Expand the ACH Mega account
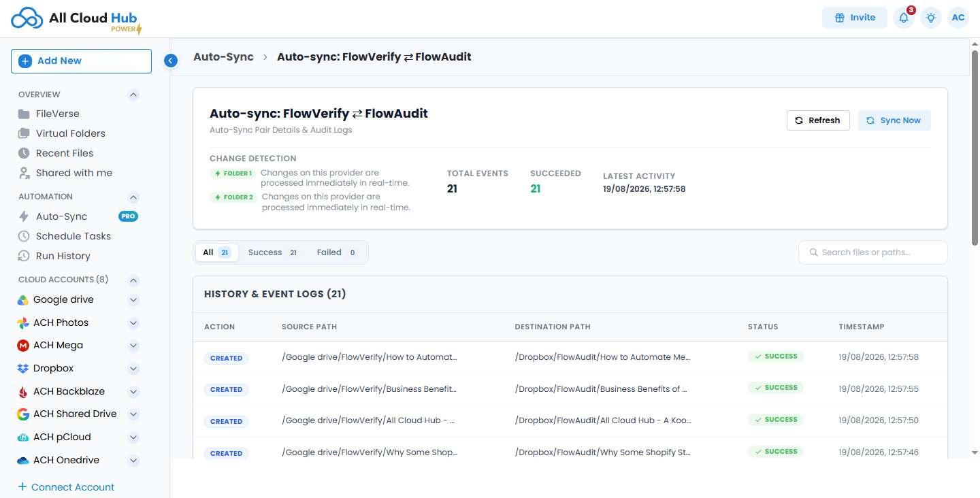Viewport: 980px width, 498px height. (x=133, y=346)
